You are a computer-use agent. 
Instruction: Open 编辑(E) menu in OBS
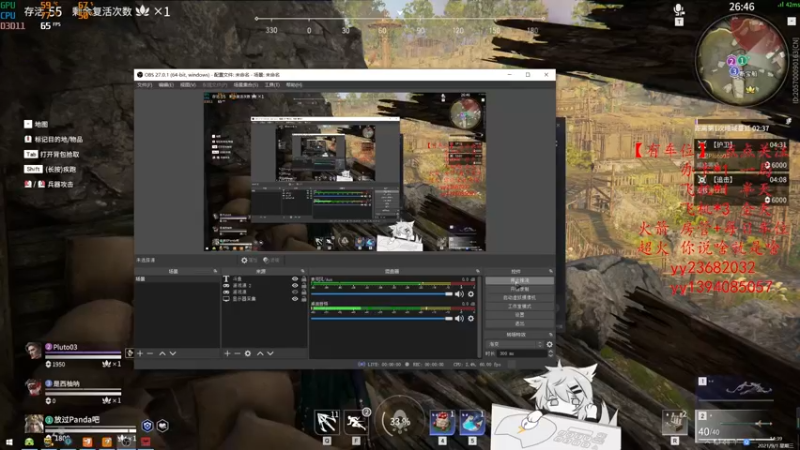coord(166,85)
